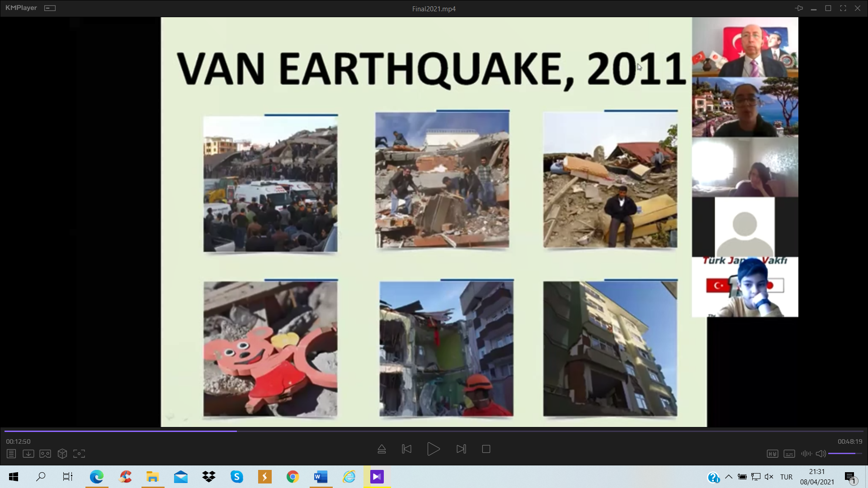Open the KMPlayer main menu
This screenshot has width=868, height=488.
coord(21,8)
